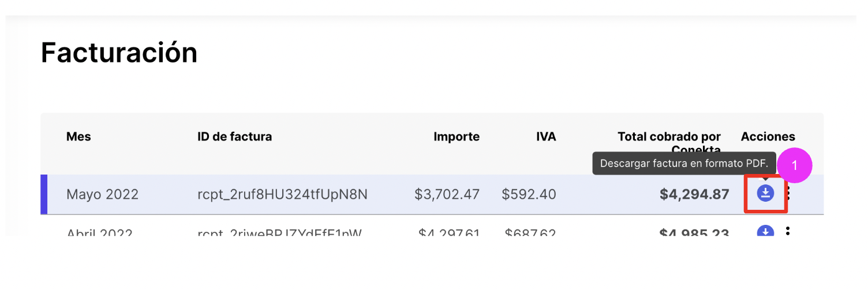Click the Facturación page heading

click(119, 53)
